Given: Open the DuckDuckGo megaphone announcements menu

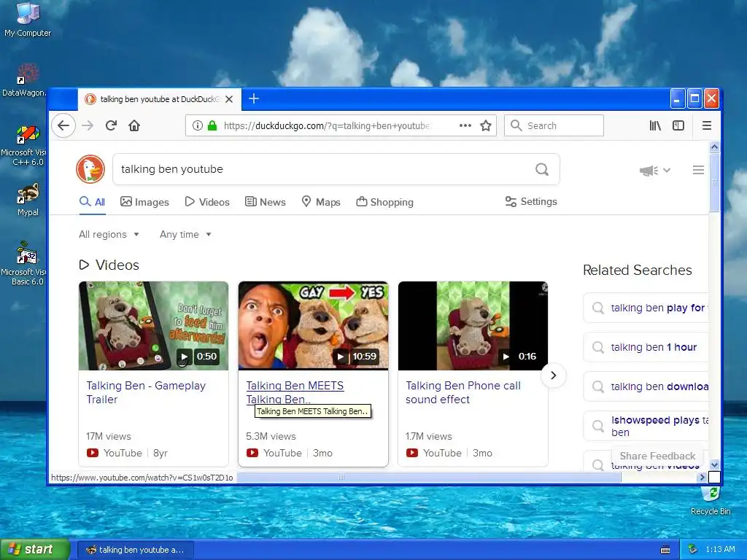Looking at the screenshot, I should point(655,171).
